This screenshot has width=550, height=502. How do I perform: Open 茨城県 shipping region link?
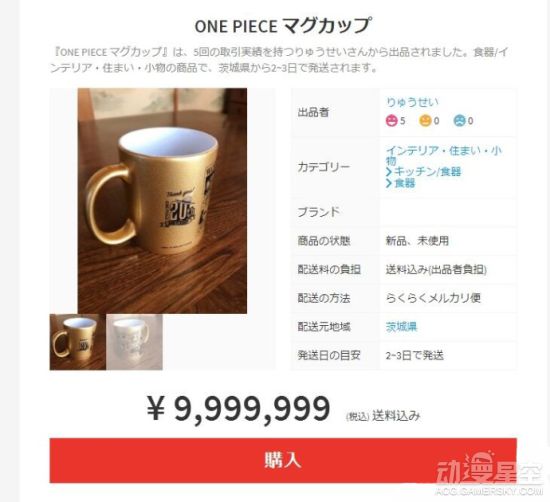[x=402, y=327]
